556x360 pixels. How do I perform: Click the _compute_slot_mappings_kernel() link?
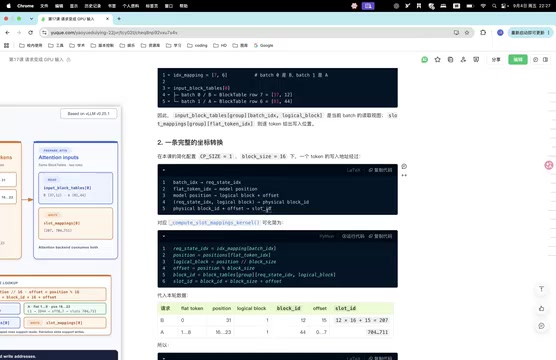[214, 223]
